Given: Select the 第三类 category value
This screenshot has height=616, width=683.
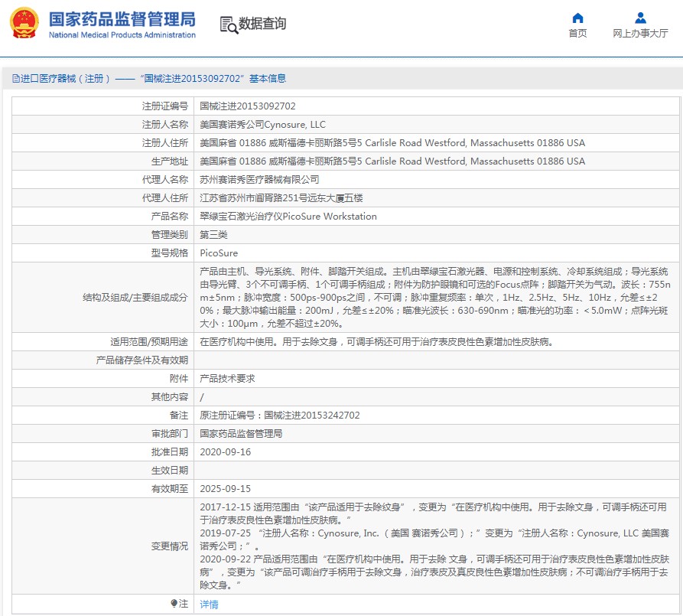Looking at the screenshot, I should [x=213, y=235].
